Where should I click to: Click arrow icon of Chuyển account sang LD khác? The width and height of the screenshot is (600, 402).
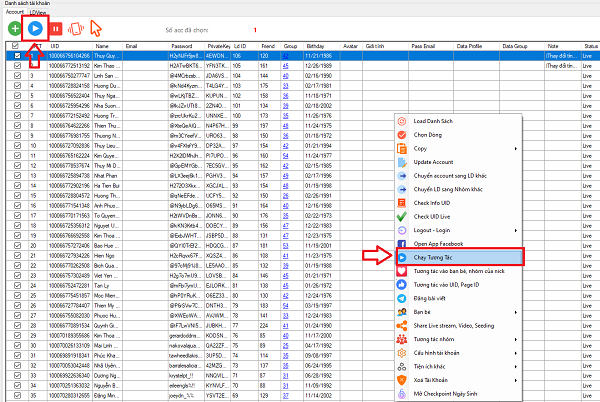402,176
